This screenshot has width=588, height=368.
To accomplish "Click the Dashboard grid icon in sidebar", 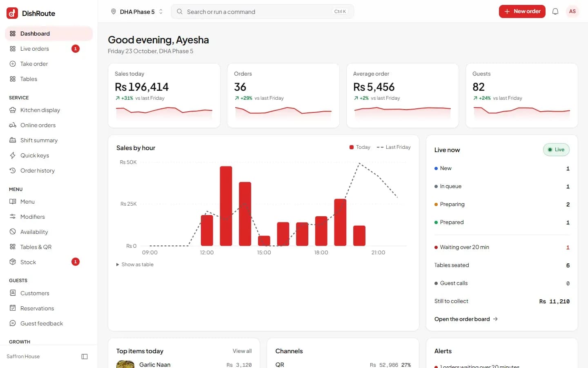I will coord(13,34).
